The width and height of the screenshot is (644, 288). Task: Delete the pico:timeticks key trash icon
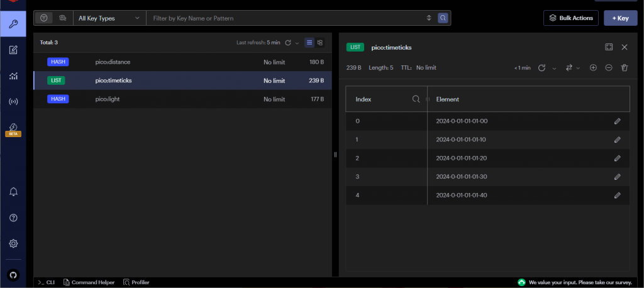(x=625, y=68)
